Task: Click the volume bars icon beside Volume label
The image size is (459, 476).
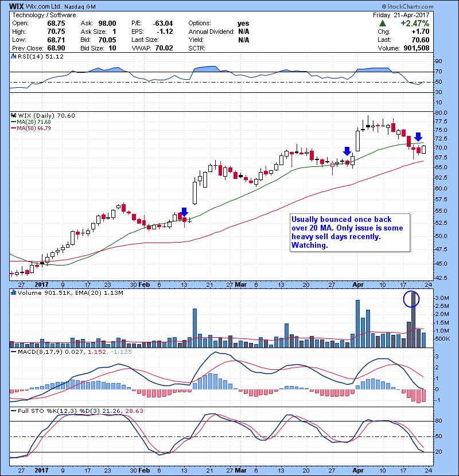Action: (13, 292)
